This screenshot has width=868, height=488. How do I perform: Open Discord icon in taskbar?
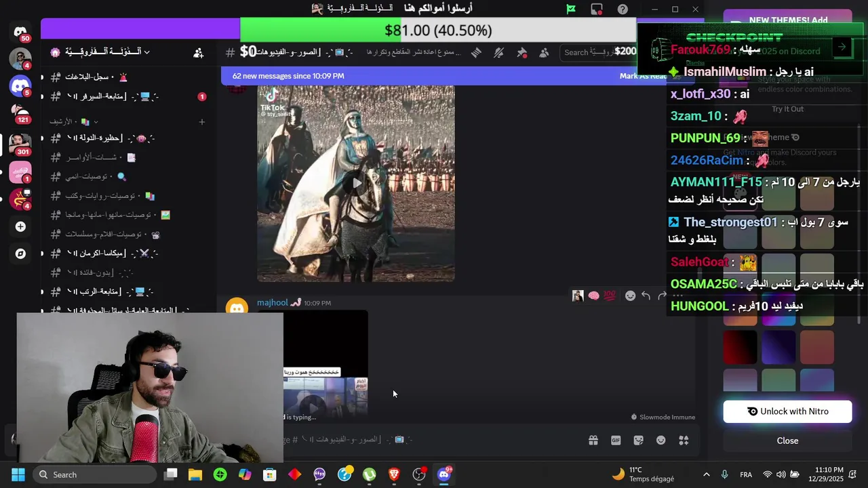tap(444, 474)
